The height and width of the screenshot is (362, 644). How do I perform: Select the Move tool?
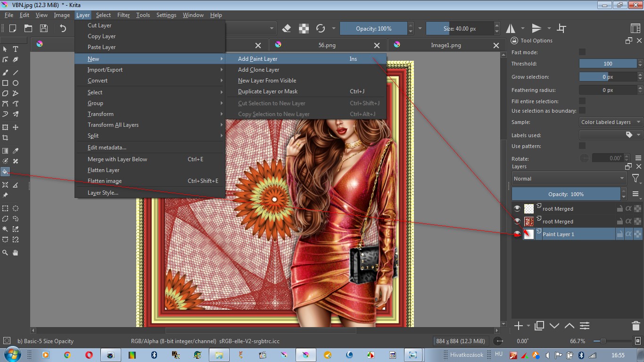coord(16,127)
